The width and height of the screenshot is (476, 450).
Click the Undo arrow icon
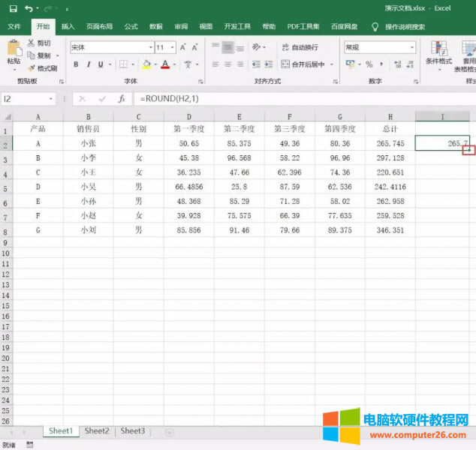pos(28,8)
